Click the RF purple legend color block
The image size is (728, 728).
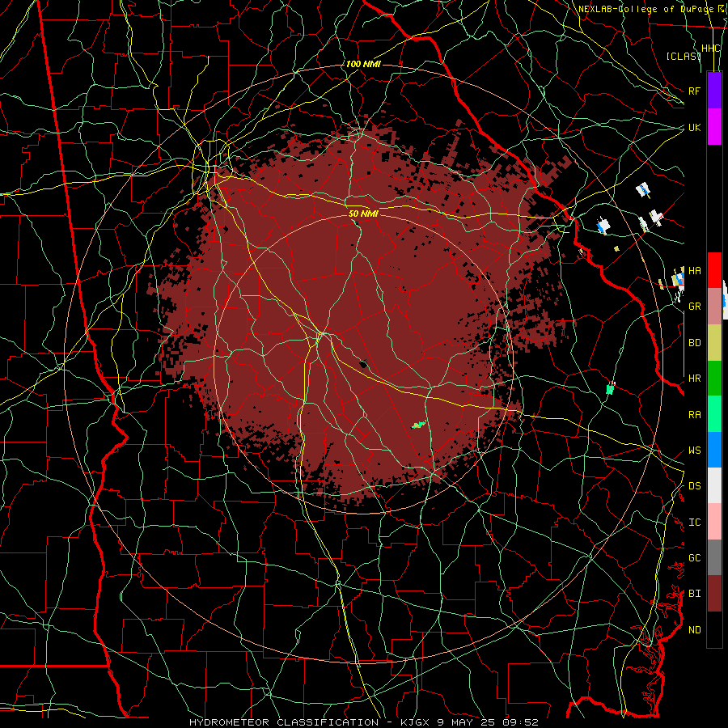[x=714, y=90]
